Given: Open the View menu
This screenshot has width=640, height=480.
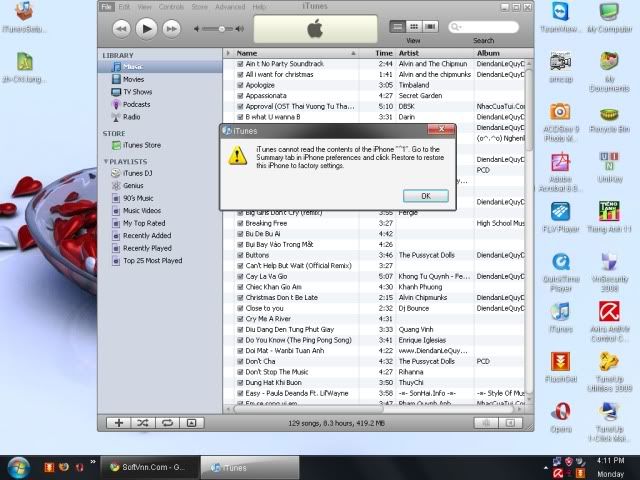Looking at the screenshot, I should coord(144,7).
